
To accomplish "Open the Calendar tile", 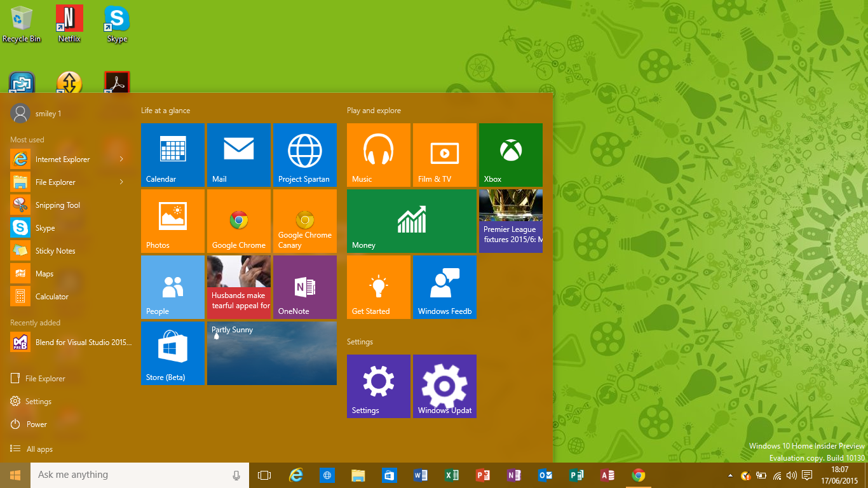I will coord(173,155).
